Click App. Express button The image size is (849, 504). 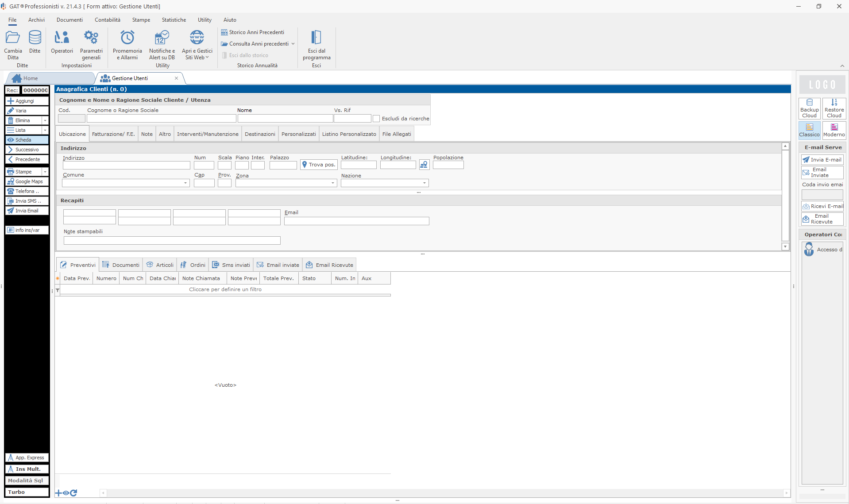point(27,458)
